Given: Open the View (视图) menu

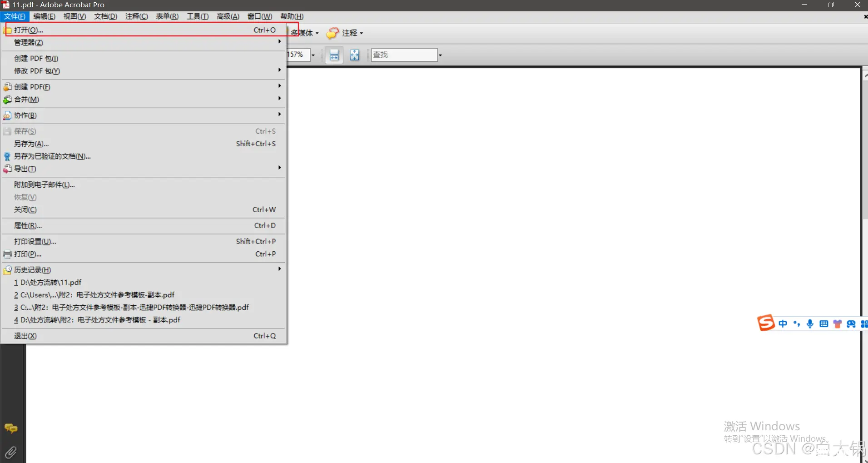Looking at the screenshot, I should [74, 16].
